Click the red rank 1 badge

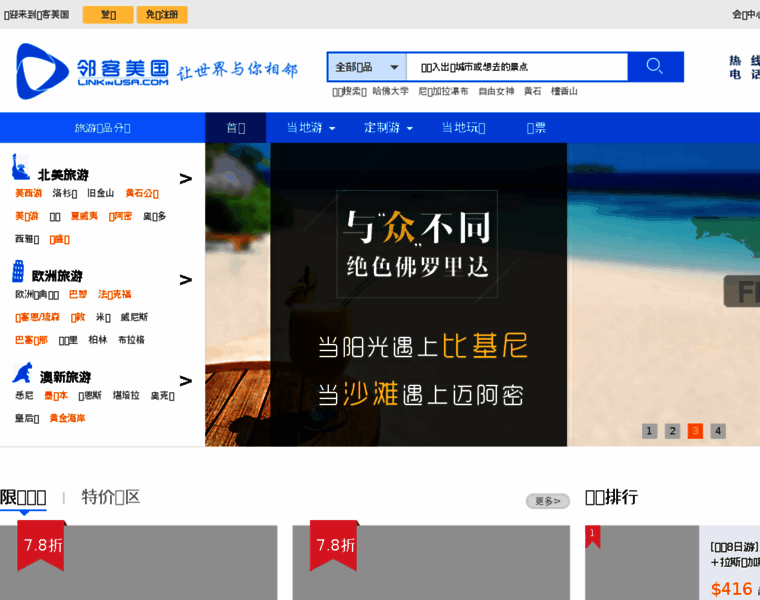pyautogui.click(x=592, y=535)
